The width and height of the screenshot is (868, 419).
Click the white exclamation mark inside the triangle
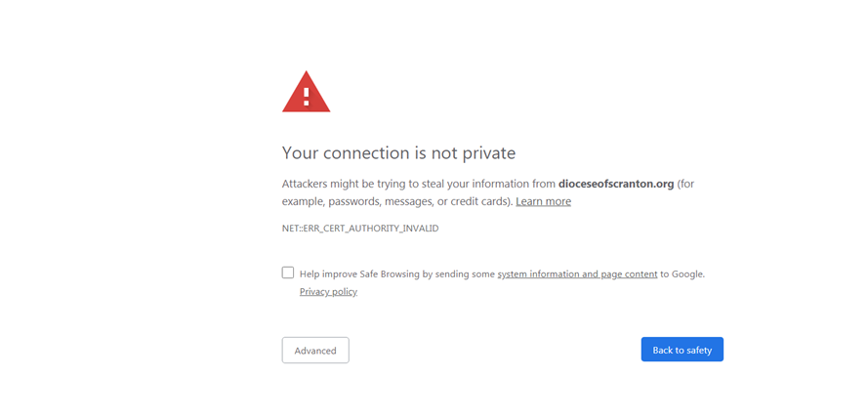point(307,96)
